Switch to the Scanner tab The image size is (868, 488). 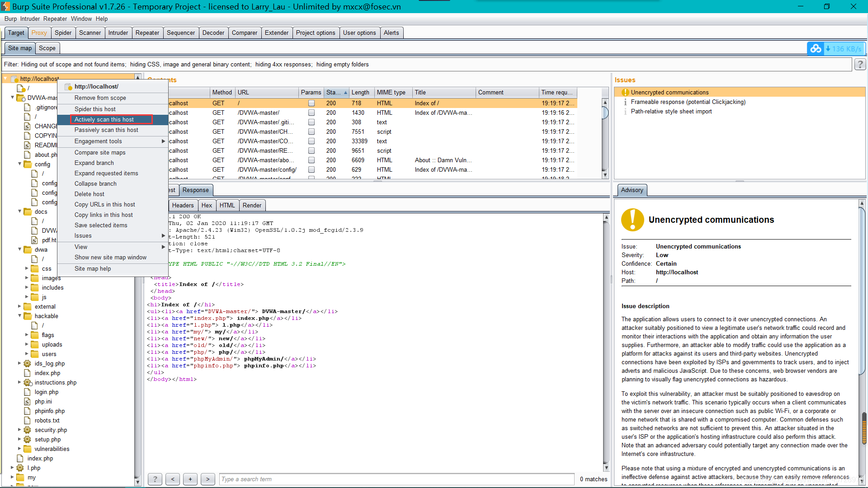[x=90, y=33]
